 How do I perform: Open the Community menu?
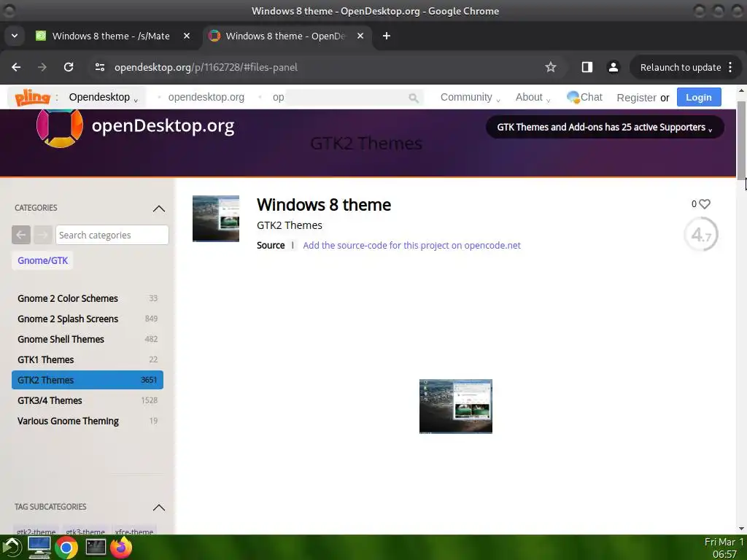tap(470, 97)
